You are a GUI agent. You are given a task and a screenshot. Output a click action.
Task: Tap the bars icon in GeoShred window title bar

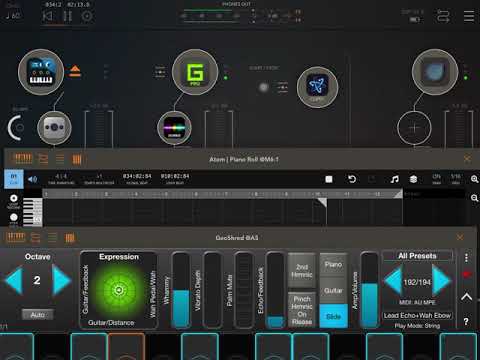70,238
